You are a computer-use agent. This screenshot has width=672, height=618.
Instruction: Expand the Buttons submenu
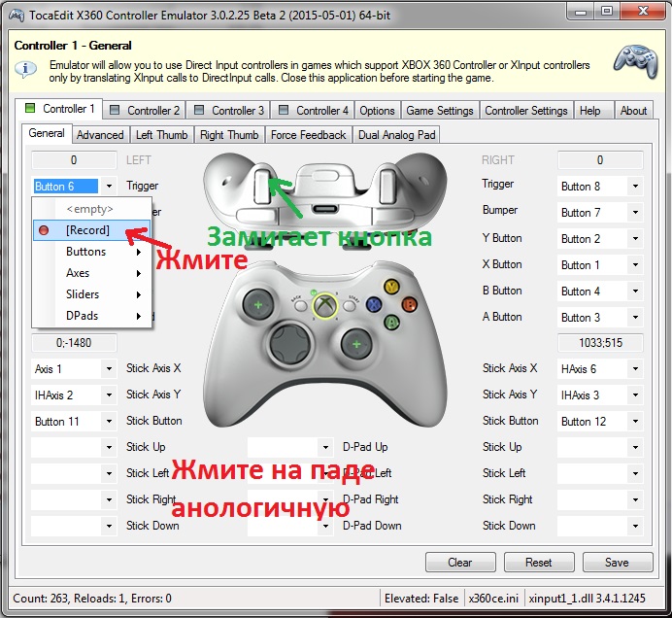coord(91,252)
